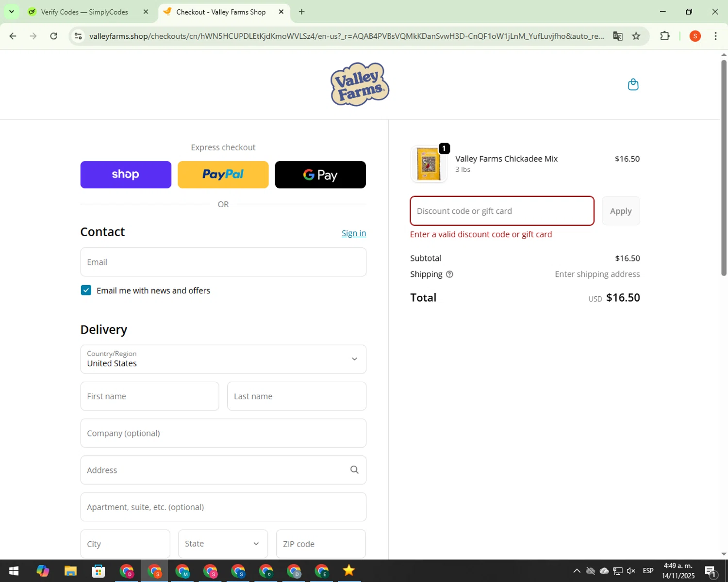The width and height of the screenshot is (728, 582).
Task: Click the discount code or gift card field
Action: (x=502, y=211)
